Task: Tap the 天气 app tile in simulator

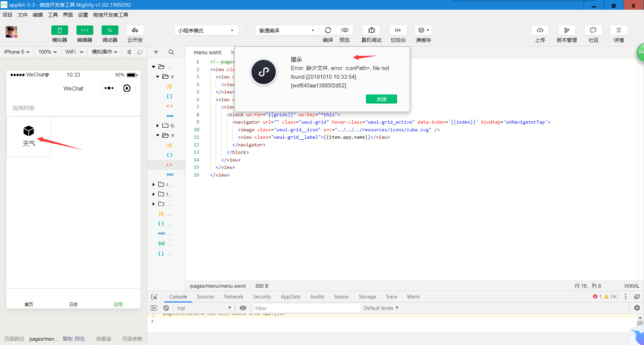Action: pos(29,136)
